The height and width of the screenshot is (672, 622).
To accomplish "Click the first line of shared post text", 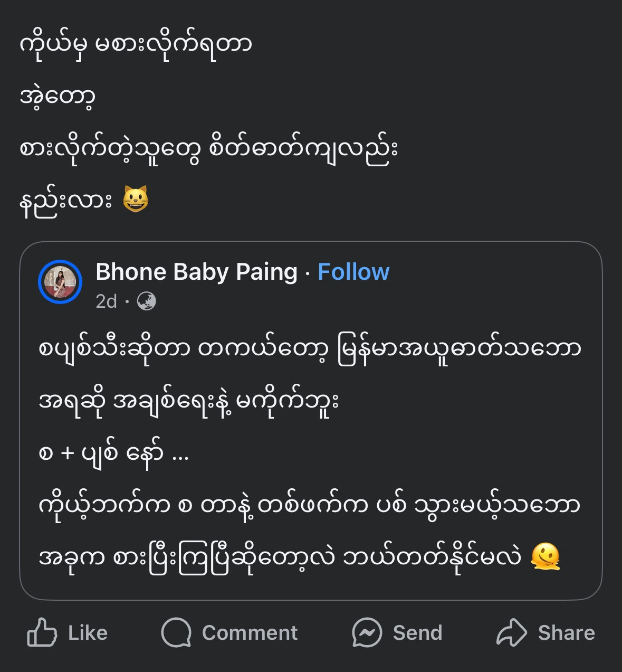I will [310, 349].
